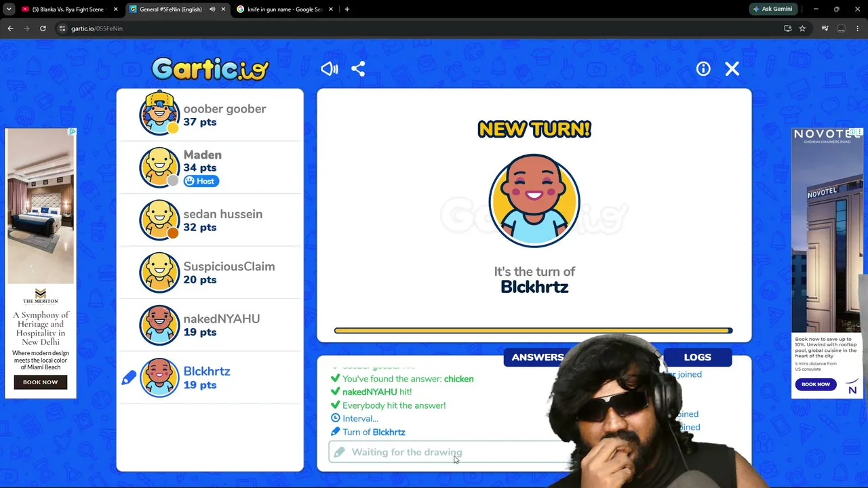Click the Host badge under Maden
The height and width of the screenshot is (488, 868).
coord(201,181)
